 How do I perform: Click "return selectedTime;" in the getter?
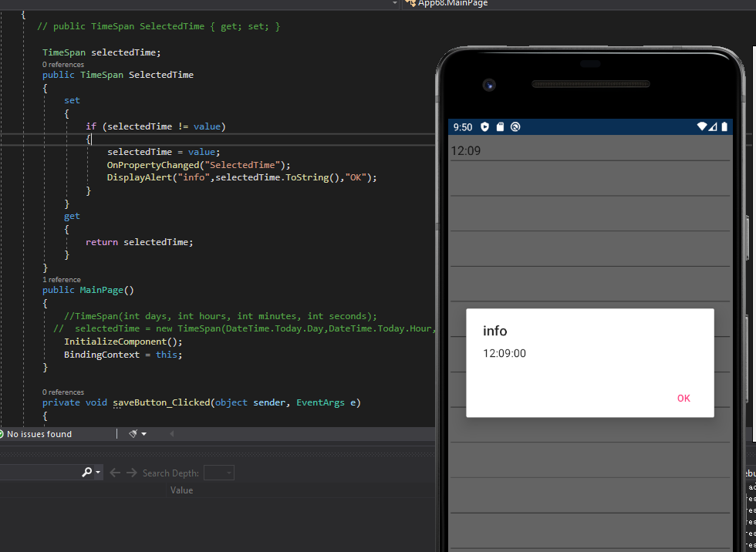[x=140, y=242]
